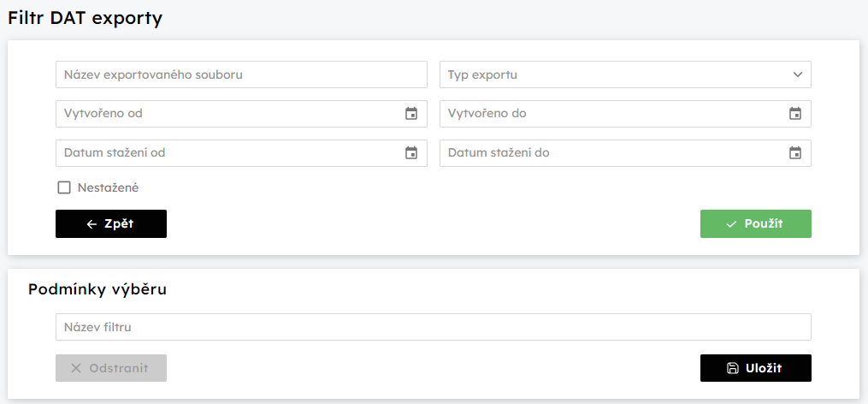Expand the Typ exportu dropdown arrow
868x404 pixels.
[x=797, y=74]
